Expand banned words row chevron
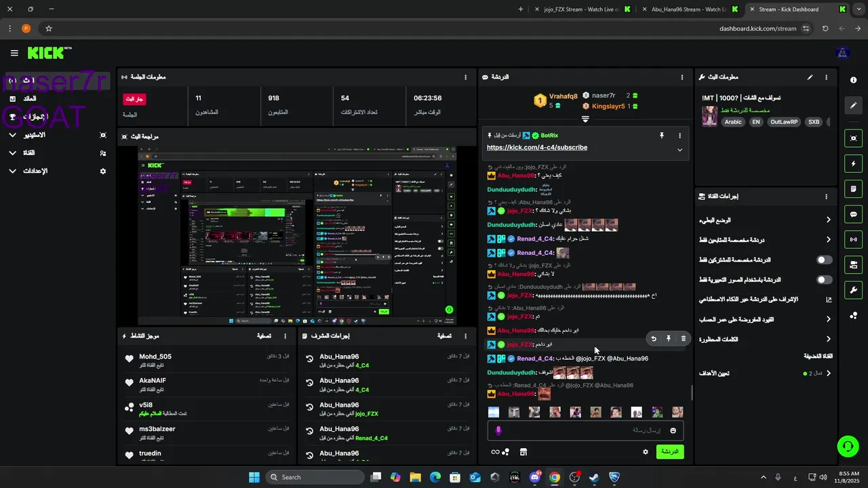 [x=829, y=339]
